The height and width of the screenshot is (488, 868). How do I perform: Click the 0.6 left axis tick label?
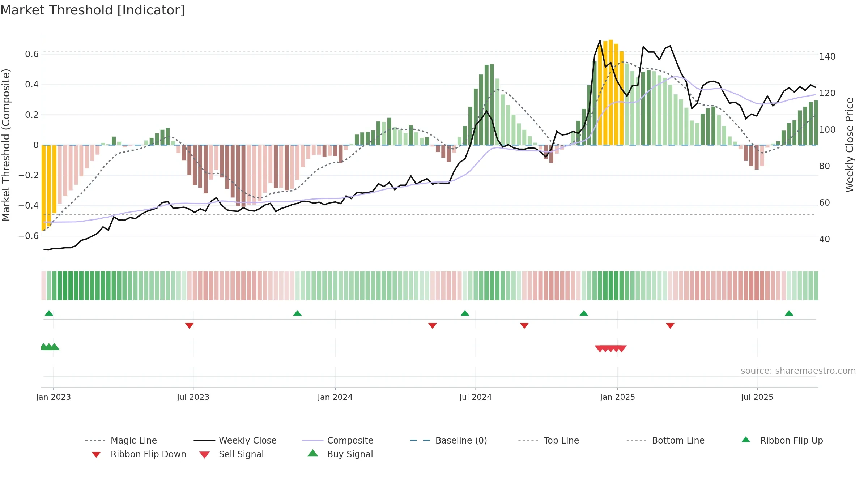click(x=32, y=54)
